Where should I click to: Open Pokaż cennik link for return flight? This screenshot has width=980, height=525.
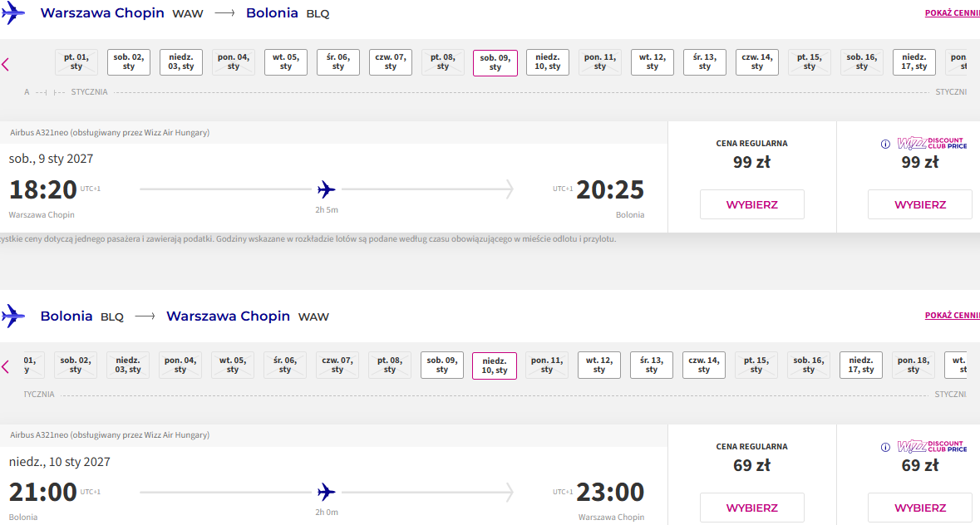(952, 316)
